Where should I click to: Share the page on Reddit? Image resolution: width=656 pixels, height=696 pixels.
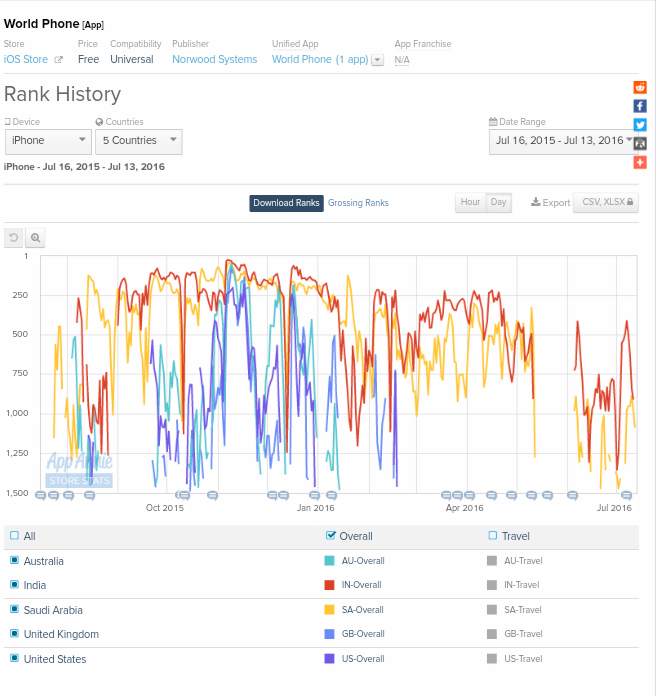[640, 88]
